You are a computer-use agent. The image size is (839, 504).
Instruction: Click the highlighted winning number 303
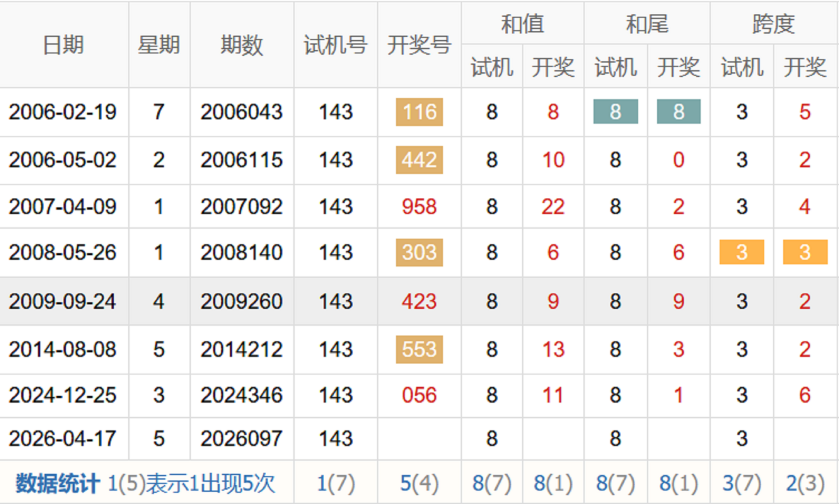(419, 252)
